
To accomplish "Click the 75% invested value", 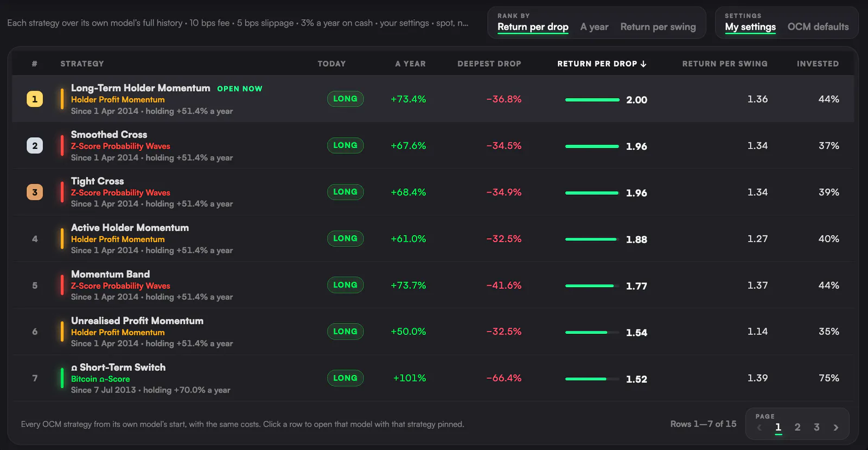I will click(x=829, y=378).
